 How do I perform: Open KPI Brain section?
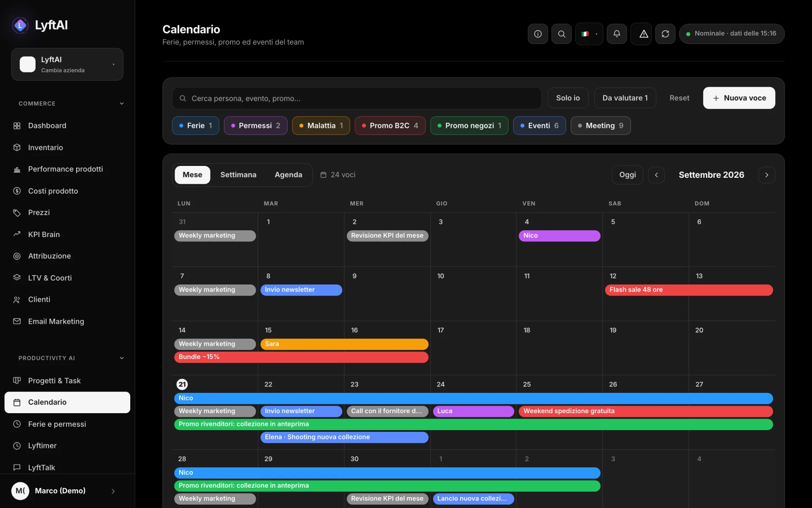pyautogui.click(x=67, y=235)
